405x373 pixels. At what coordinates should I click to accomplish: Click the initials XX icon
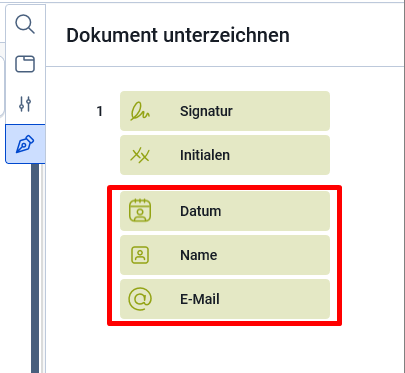(140, 155)
